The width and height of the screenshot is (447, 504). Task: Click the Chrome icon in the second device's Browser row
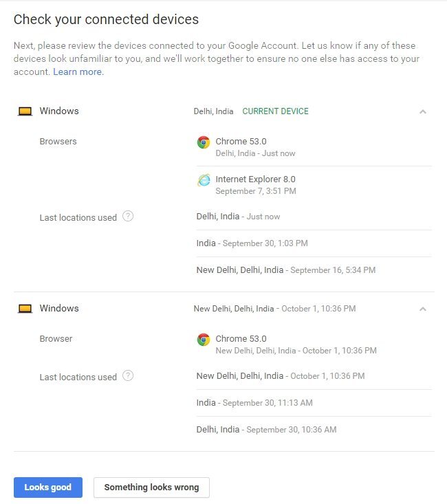point(204,340)
